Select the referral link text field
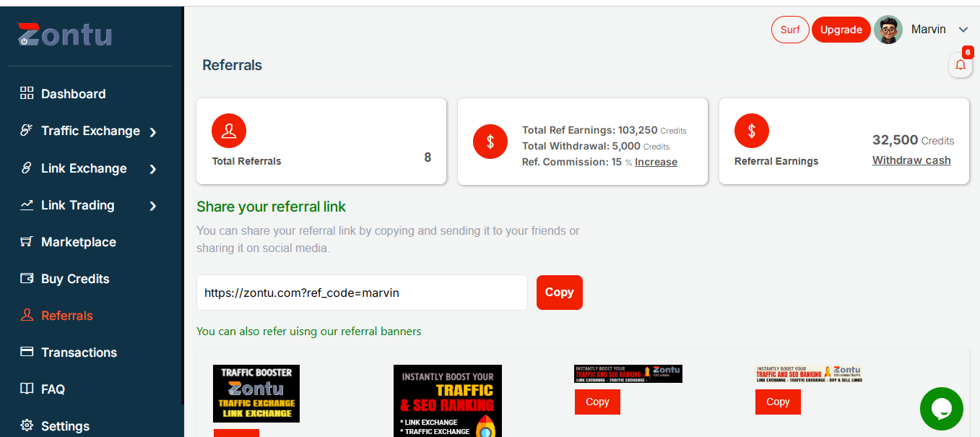 pyautogui.click(x=362, y=293)
